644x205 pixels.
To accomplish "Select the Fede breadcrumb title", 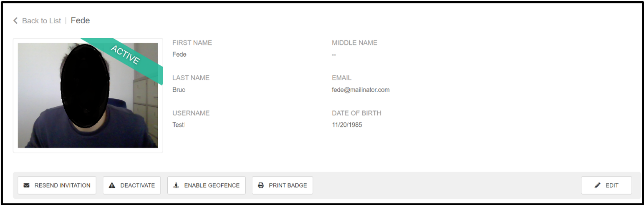I will click(x=80, y=20).
